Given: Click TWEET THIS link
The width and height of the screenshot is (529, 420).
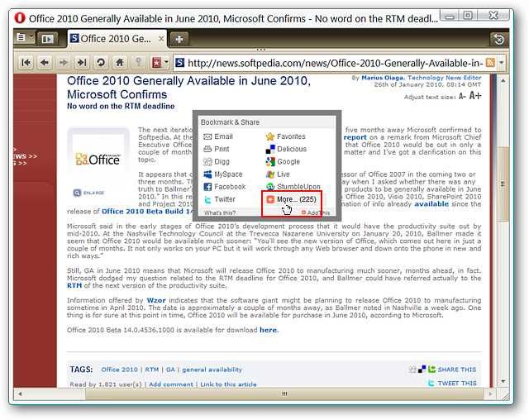Looking at the screenshot, I should click(x=457, y=384).
